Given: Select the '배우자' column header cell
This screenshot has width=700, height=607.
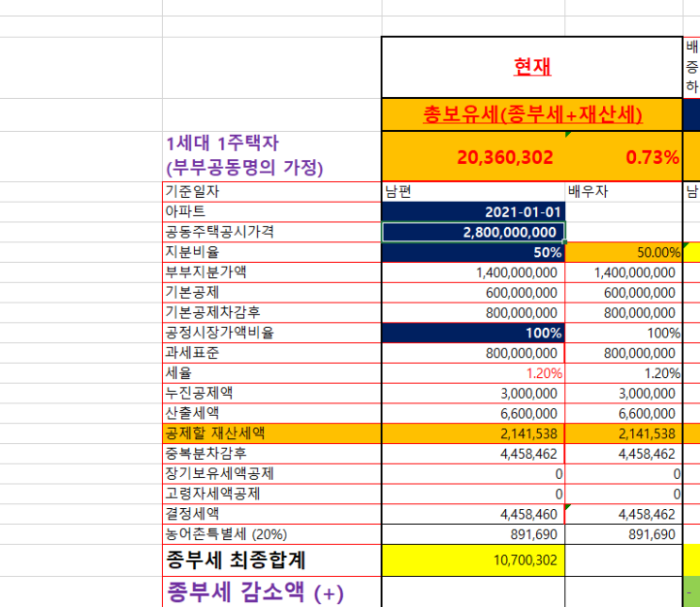Looking at the screenshot, I should (x=624, y=191).
